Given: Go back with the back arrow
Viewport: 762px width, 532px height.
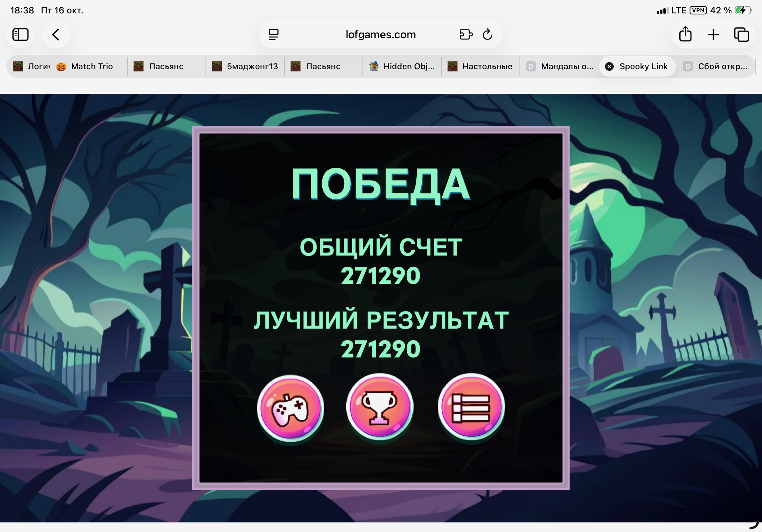Looking at the screenshot, I should tap(56, 34).
